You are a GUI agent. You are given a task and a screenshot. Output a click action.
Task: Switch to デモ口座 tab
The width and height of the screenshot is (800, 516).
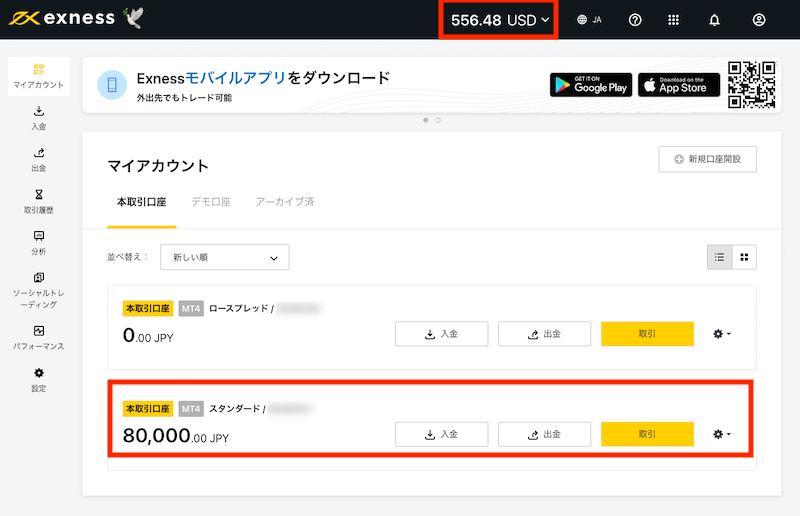[211, 202]
